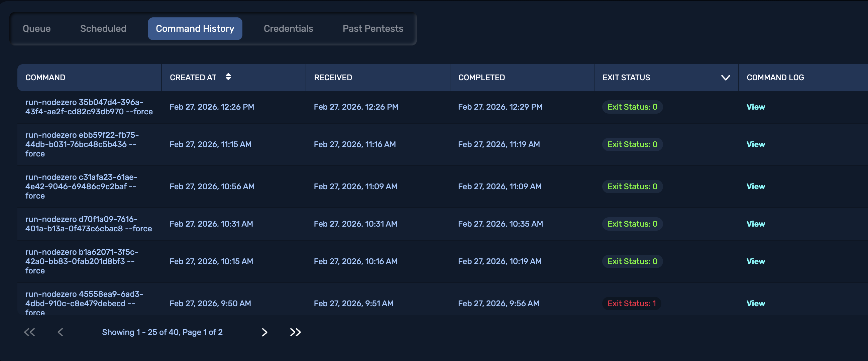Viewport: 868px width, 361px height.
Task: Click the first page double arrow
Action: click(x=30, y=332)
